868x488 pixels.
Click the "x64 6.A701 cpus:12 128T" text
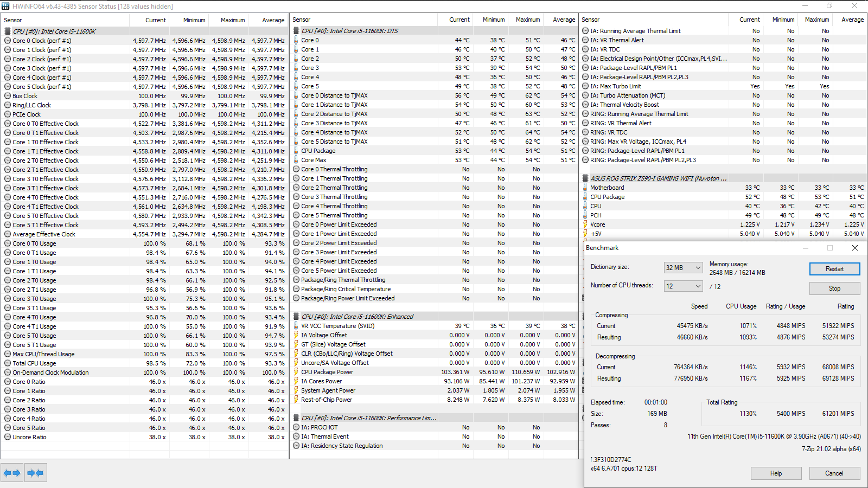[624, 468]
